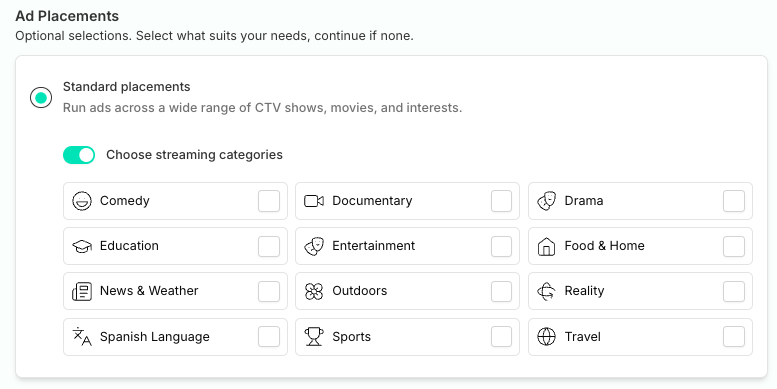Image resolution: width=777 pixels, height=389 pixels.
Task: Click the 'Food & Home' label text
Action: pyautogui.click(x=605, y=246)
